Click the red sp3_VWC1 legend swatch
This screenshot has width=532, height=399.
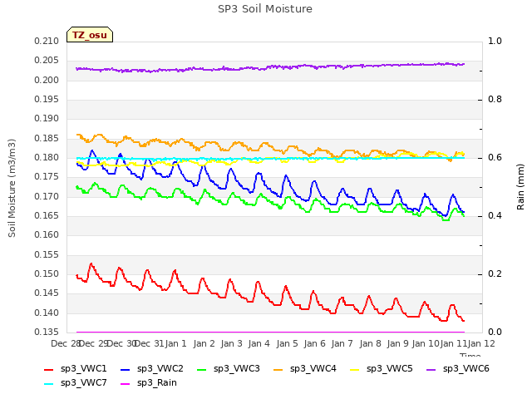[x=49, y=370]
